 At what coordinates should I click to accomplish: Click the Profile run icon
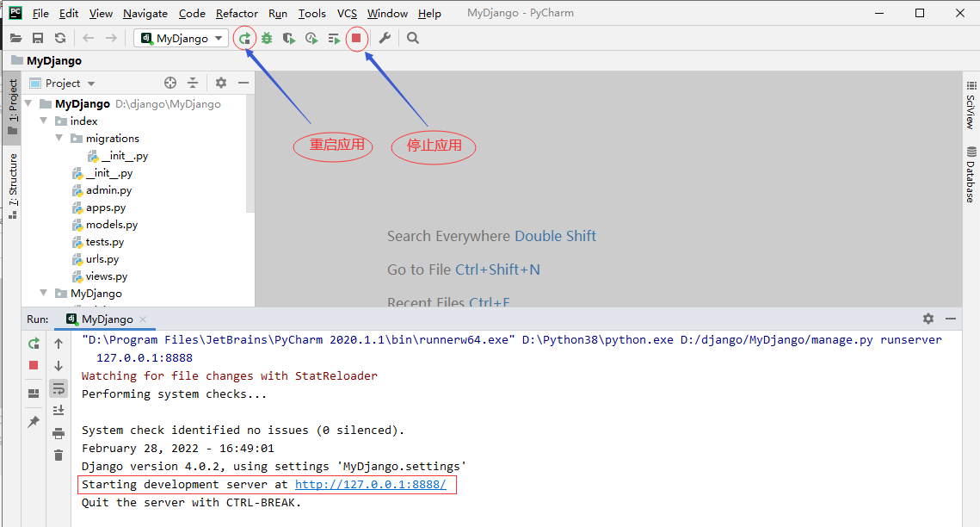(311, 38)
